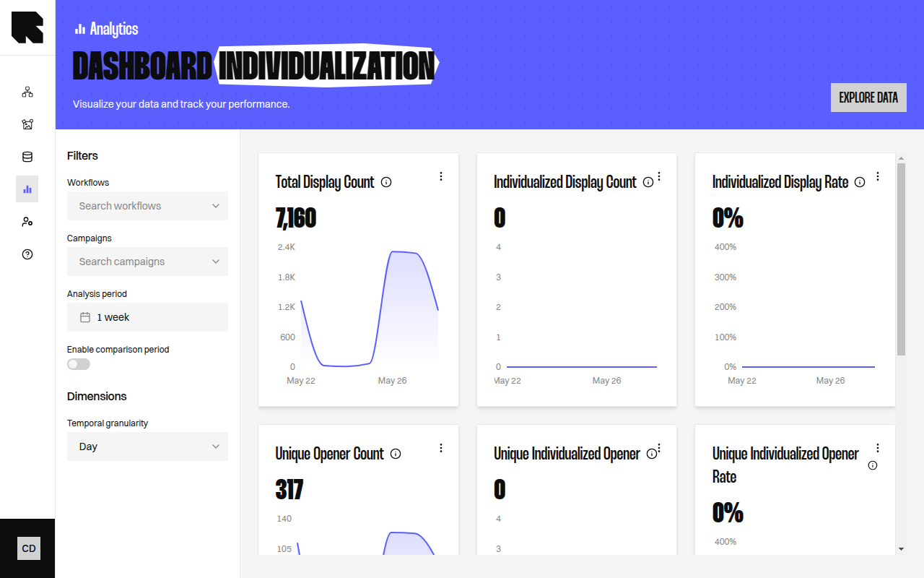Image resolution: width=924 pixels, height=578 pixels.
Task: Click the scrollbar up arrow
Action: coord(901,158)
